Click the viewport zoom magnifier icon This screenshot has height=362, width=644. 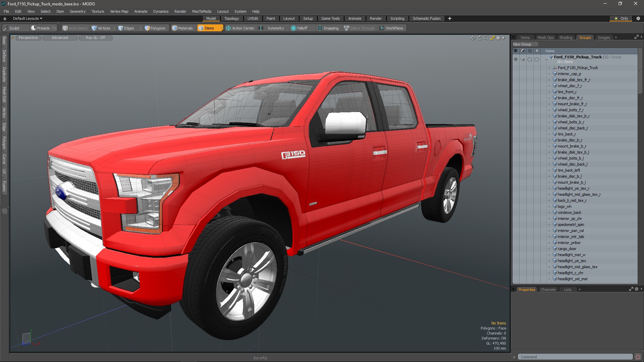[x=486, y=38]
